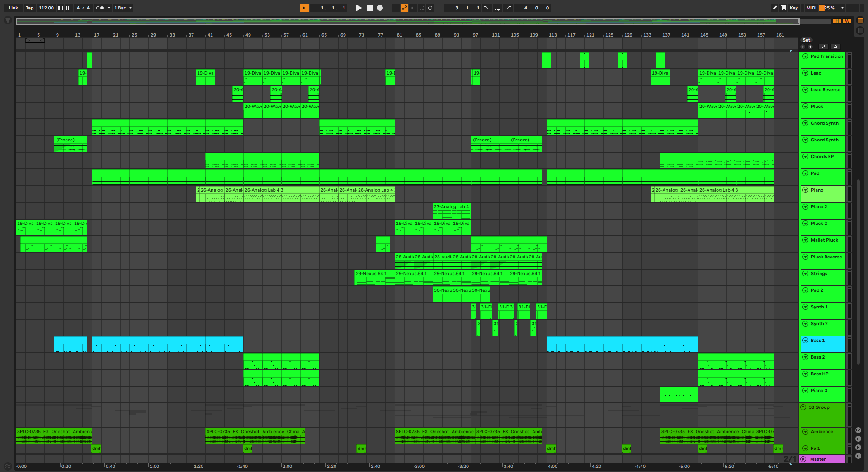868x472 pixels.
Task: Click the 27-Analog Lab 4 clip
Action: (x=452, y=210)
